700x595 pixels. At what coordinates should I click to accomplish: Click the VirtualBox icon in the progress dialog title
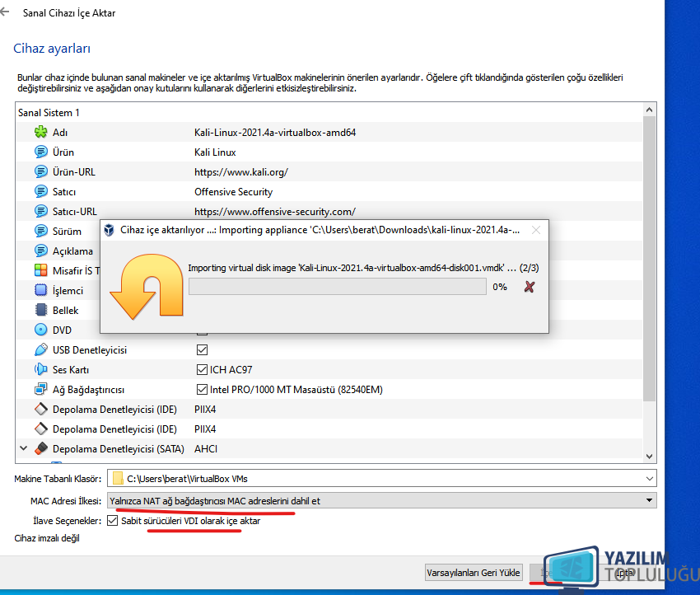[x=109, y=230]
